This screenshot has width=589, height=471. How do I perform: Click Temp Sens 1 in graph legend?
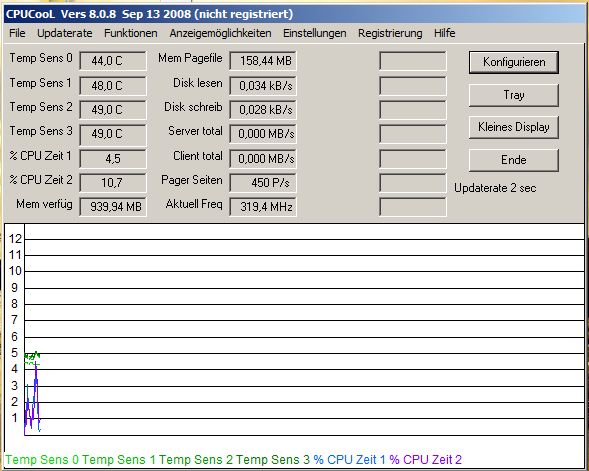[119, 459]
